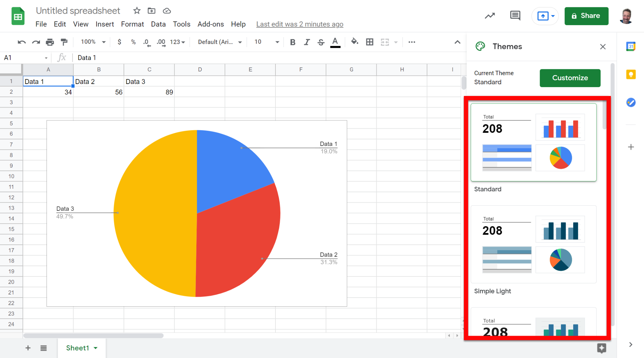644x358 pixels.
Task: Open the Tasks side panel icon
Action: pos(630,103)
